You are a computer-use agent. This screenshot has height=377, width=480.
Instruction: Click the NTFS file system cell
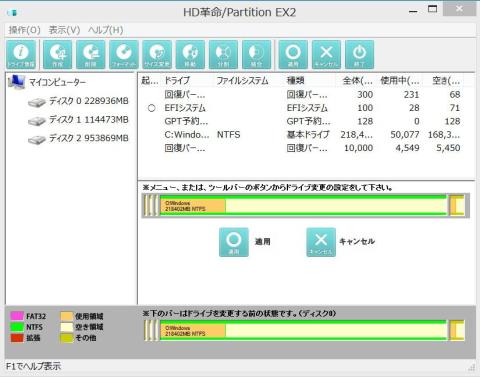(229, 135)
